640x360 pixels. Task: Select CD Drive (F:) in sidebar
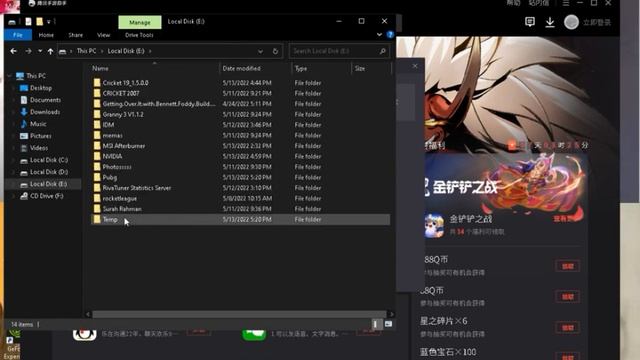(x=47, y=196)
